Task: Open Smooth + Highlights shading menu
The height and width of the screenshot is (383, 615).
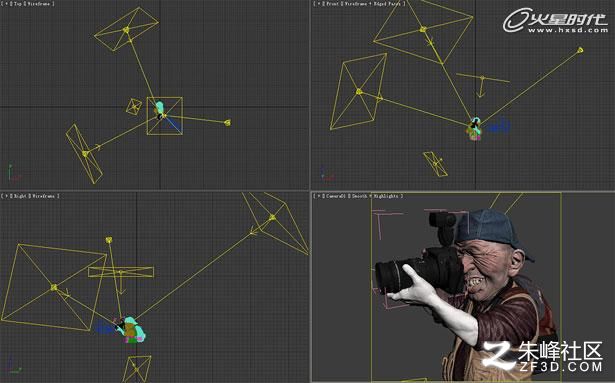Action: [x=375, y=195]
